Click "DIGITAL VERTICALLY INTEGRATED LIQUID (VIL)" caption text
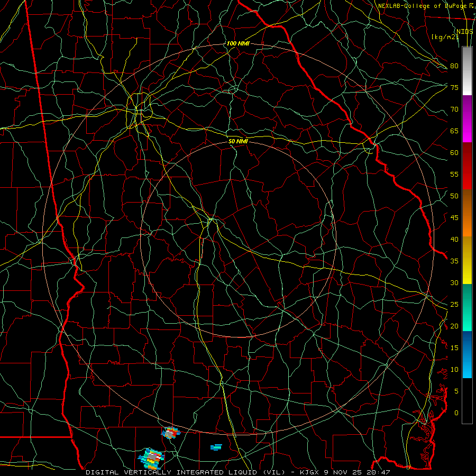Image resolution: width=476 pixels, height=476 pixels. 186,472
